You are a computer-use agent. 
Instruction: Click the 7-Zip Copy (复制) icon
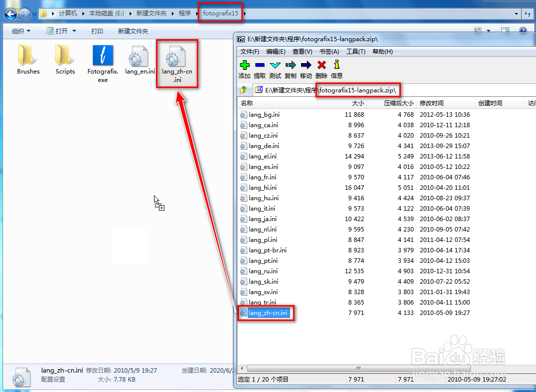(291, 65)
